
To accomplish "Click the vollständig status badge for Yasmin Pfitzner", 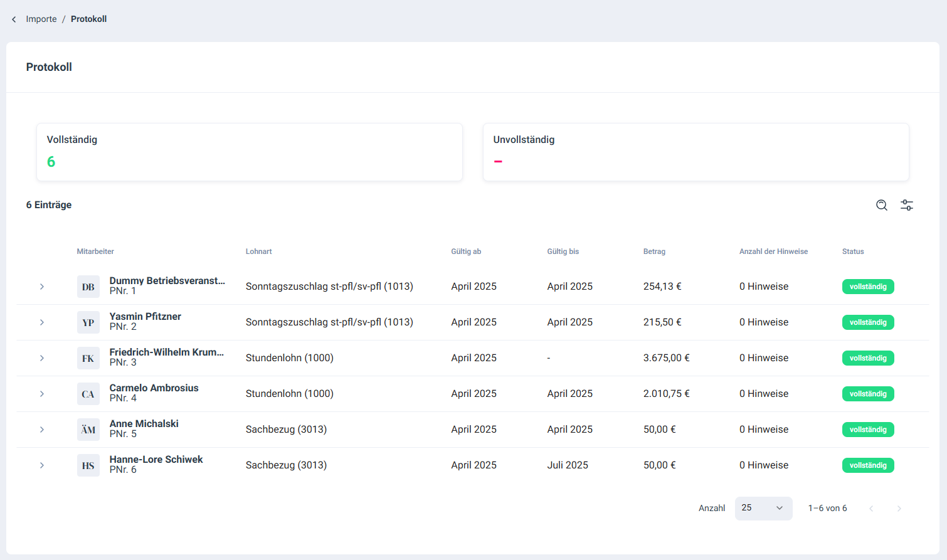I will [867, 322].
